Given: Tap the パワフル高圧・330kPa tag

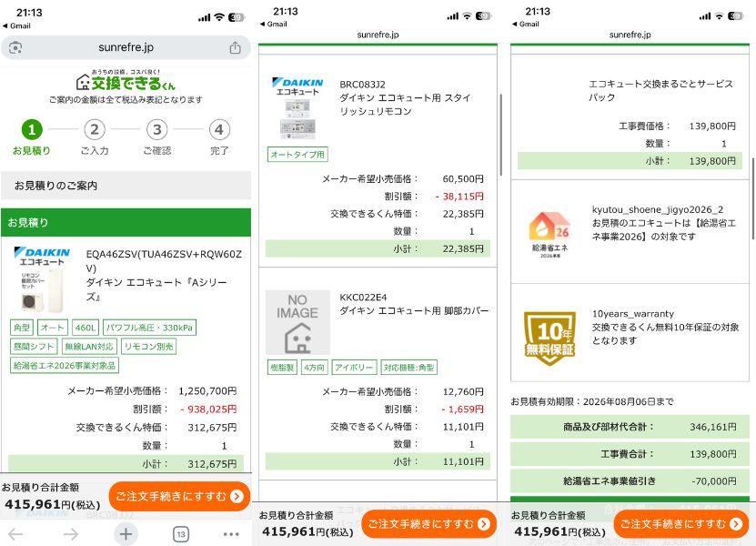Looking at the screenshot, I should 149,328.
